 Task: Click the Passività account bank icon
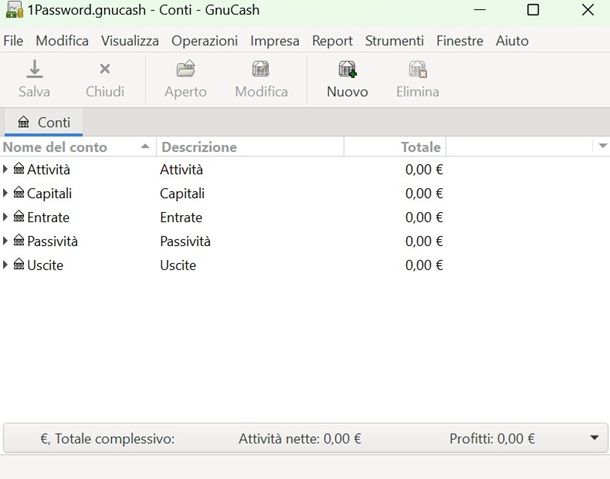[x=19, y=240]
